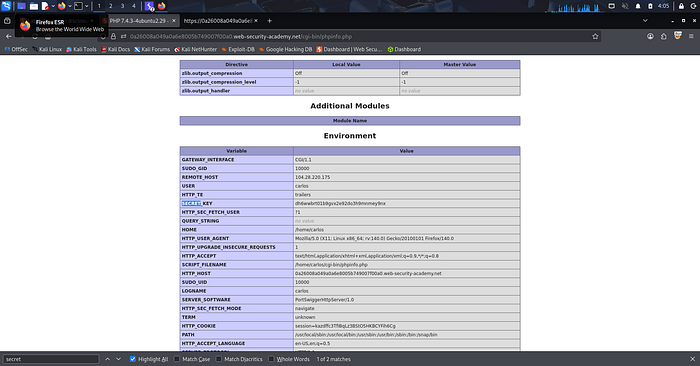
Task: Click the muted volume tray icon
Action: [x=625, y=6]
